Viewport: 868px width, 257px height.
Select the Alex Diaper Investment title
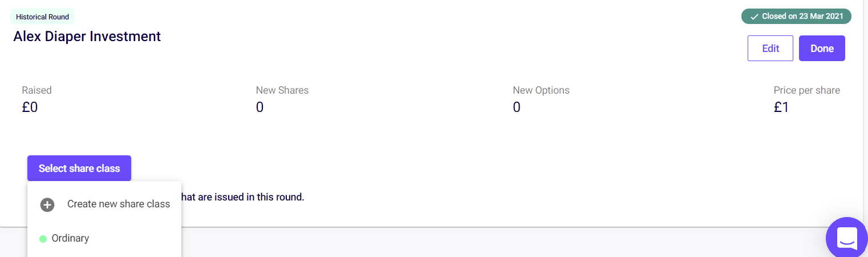point(87,37)
